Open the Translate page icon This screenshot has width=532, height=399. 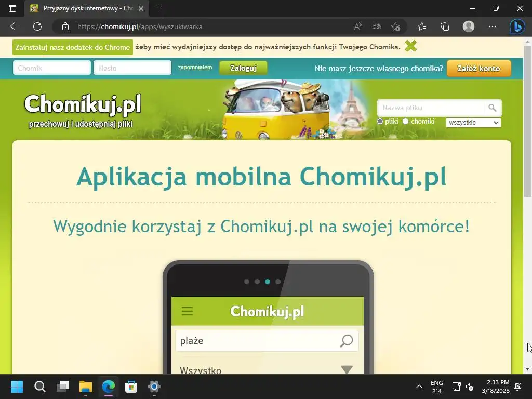pos(377,26)
